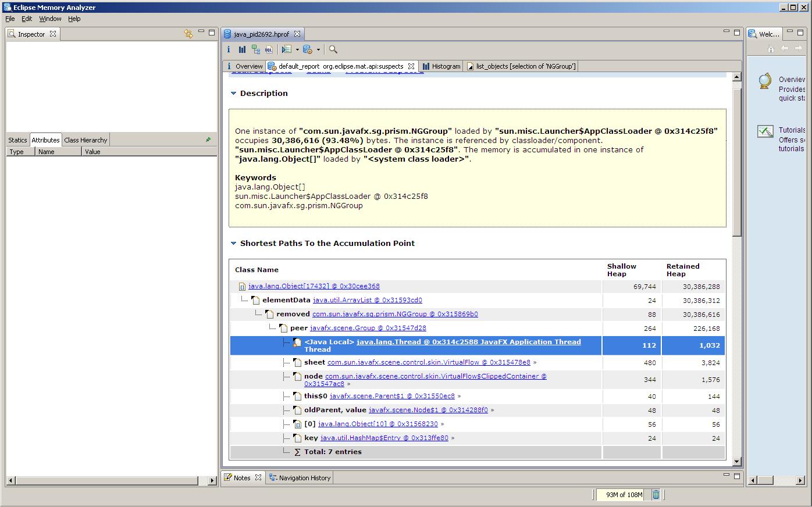Click the Link with Snapshot arrows icon
The height and width of the screenshot is (507, 812).
click(x=188, y=34)
